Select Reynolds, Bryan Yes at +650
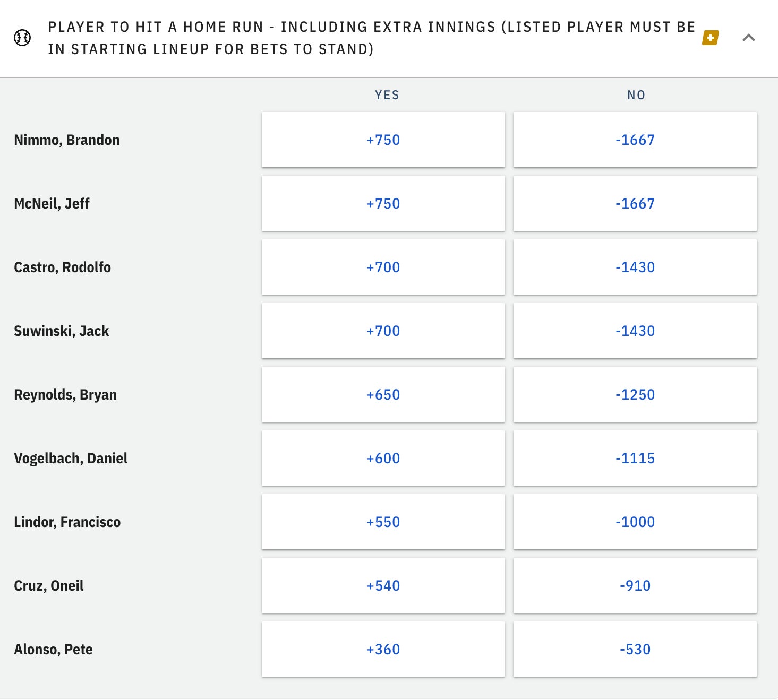 click(x=383, y=394)
